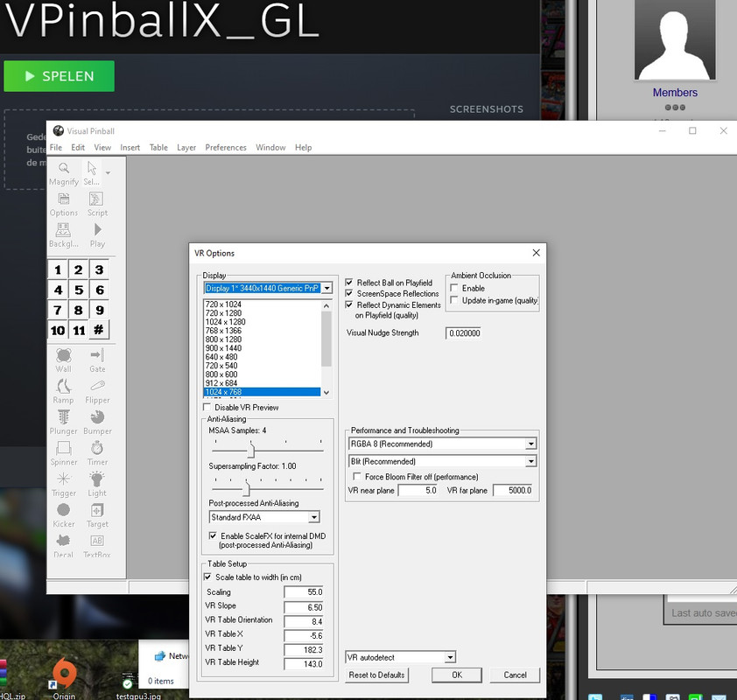
Task: Select the Target element tool
Action: click(97, 515)
